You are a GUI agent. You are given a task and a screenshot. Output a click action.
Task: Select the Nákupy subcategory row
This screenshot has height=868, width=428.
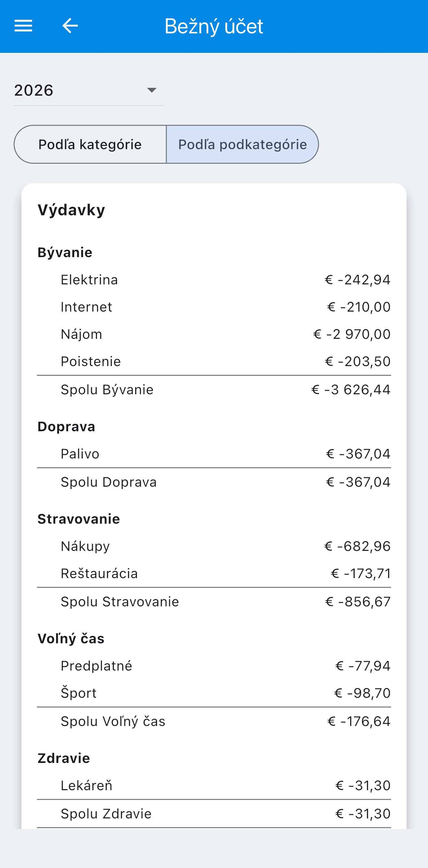214,546
